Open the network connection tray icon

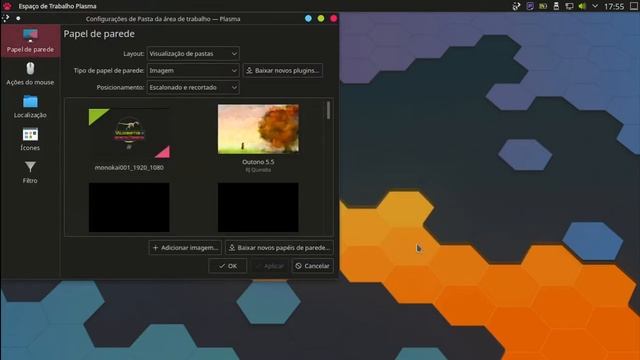[569, 6]
